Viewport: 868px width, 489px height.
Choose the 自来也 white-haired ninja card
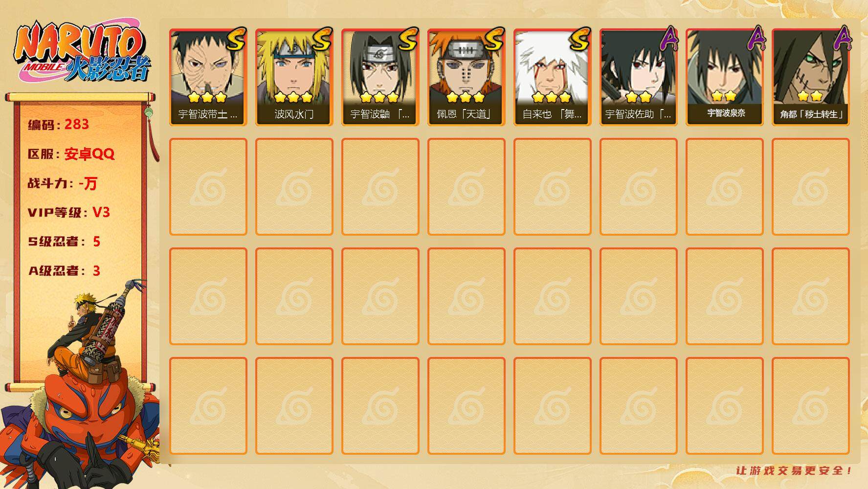click(552, 77)
